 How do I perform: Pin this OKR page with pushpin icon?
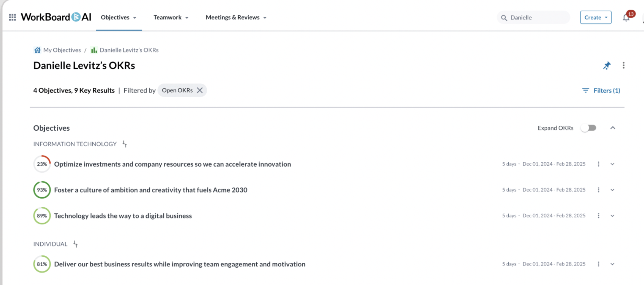[x=607, y=66]
